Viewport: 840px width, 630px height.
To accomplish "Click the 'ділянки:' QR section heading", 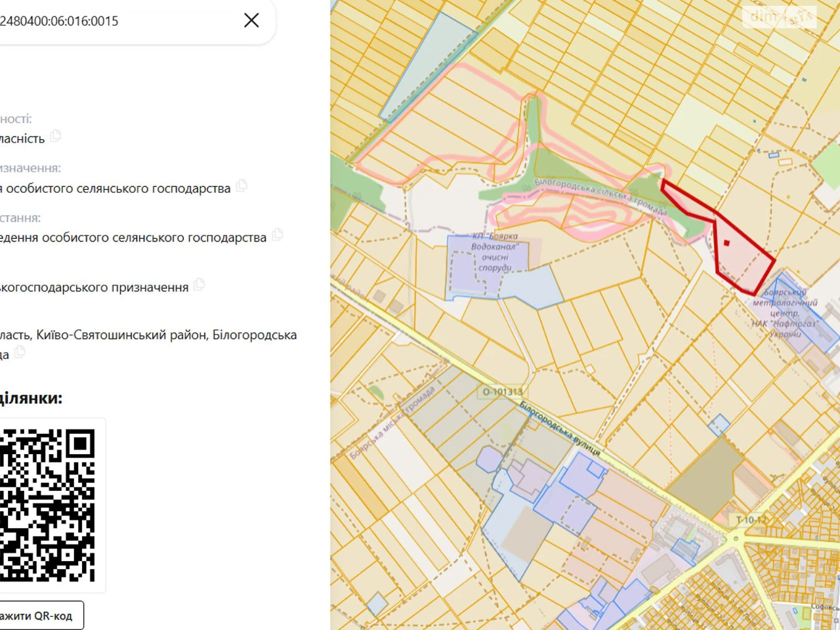I will click(x=31, y=398).
